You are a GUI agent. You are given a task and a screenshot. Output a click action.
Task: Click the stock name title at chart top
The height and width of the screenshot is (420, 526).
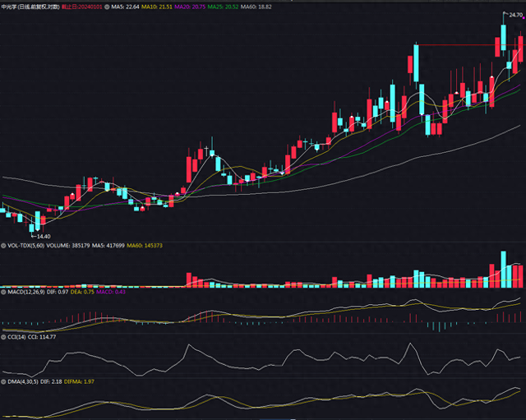point(30,7)
